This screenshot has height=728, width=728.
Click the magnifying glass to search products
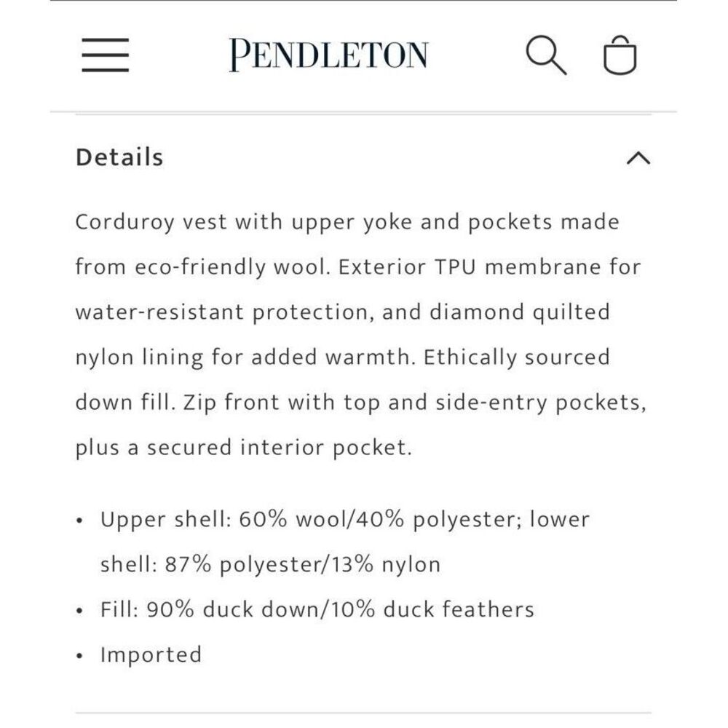[547, 55]
